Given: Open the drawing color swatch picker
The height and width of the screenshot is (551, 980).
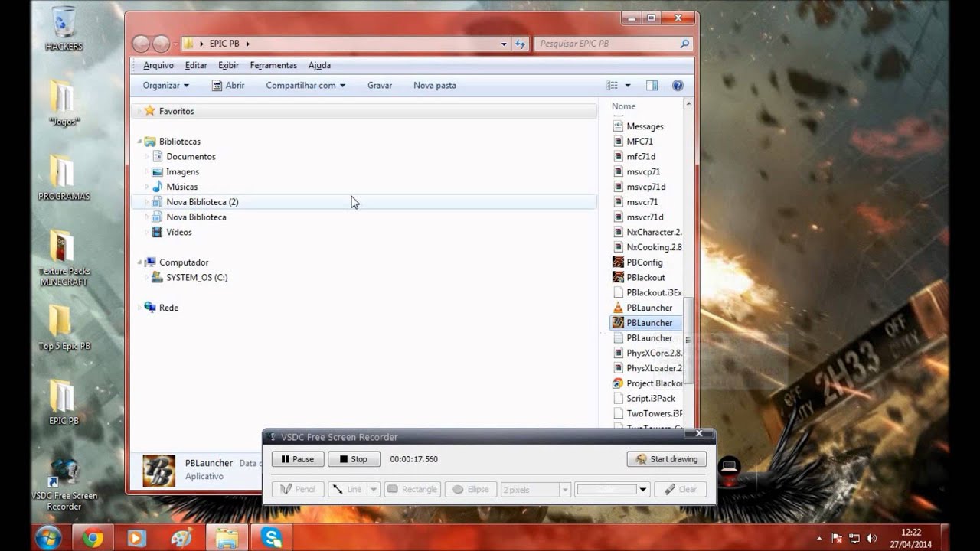Looking at the screenshot, I should (x=612, y=489).
